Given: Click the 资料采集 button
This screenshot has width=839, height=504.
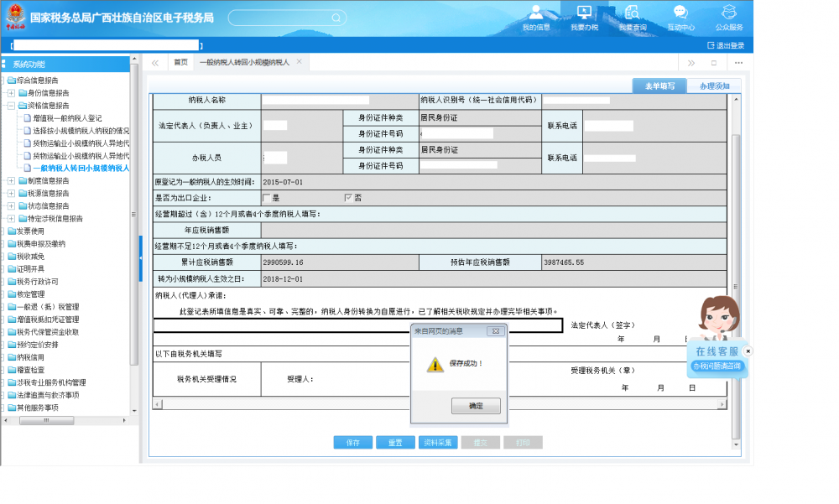Looking at the screenshot, I should pos(437,443).
